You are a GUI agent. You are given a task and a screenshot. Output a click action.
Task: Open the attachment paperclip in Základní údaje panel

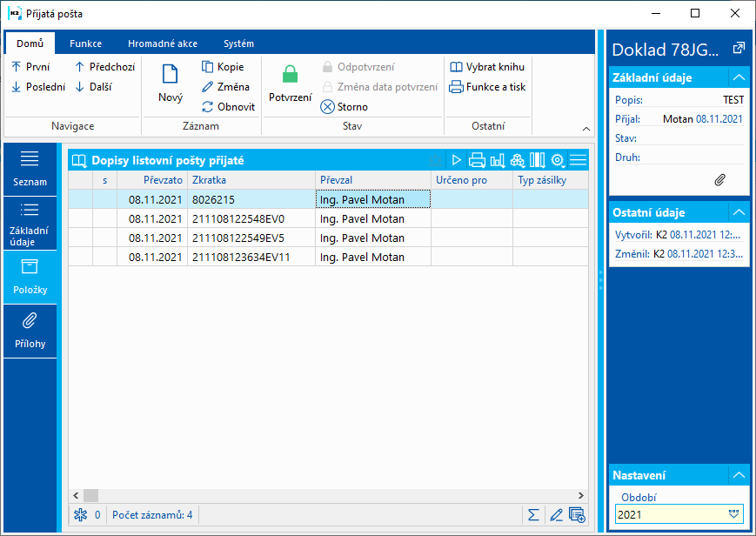(719, 179)
